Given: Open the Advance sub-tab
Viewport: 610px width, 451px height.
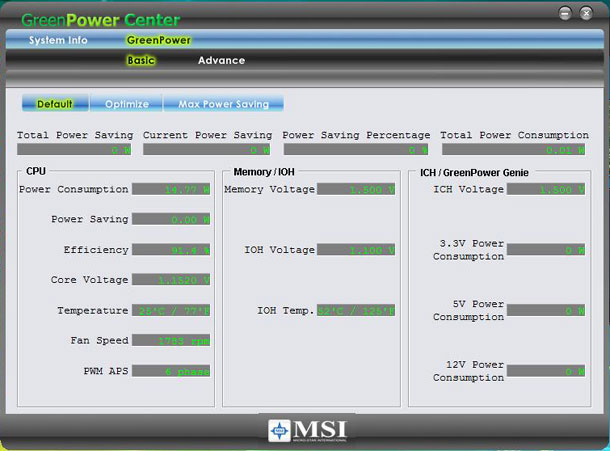Looking at the screenshot, I should (x=221, y=60).
